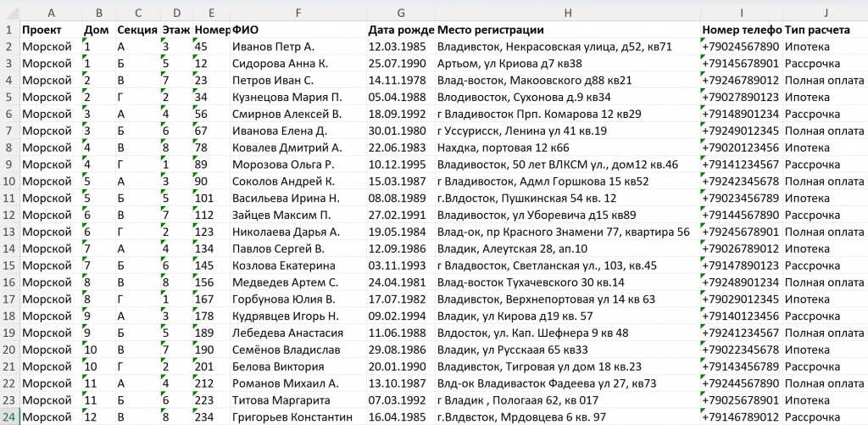Select the 'ФИО' header cell

(x=298, y=30)
